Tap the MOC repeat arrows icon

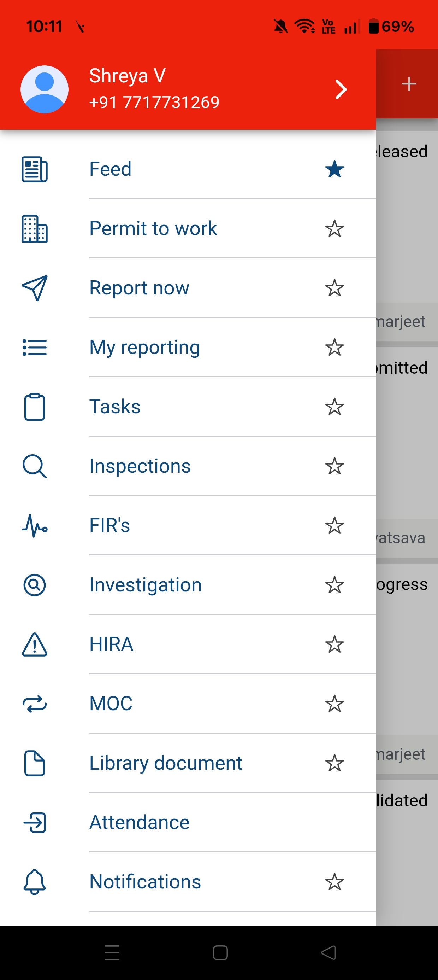click(x=35, y=704)
